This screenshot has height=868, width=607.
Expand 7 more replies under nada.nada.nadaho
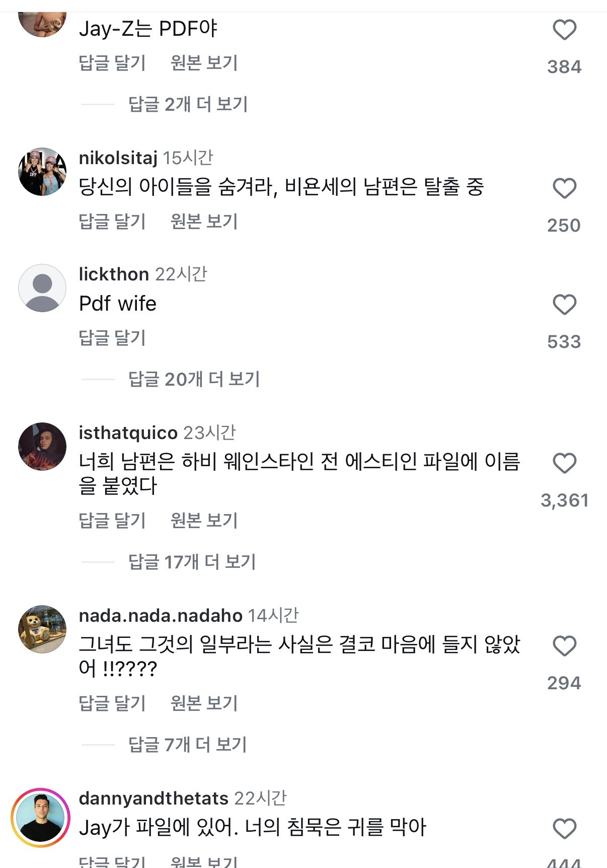pyautogui.click(x=187, y=745)
